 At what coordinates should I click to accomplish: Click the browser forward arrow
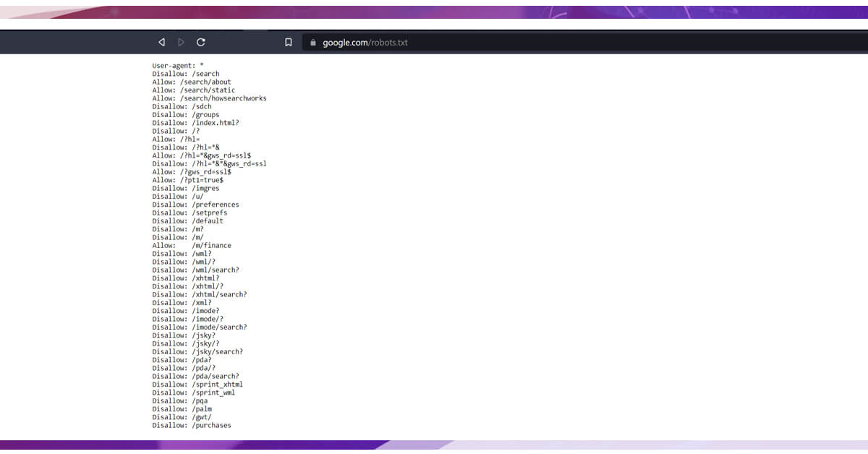(x=181, y=43)
